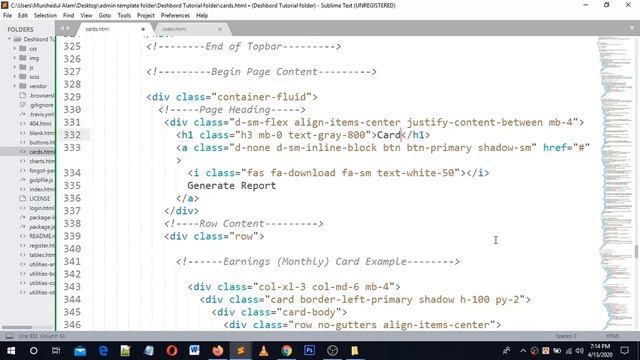The width and height of the screenshot is (640, 360).
Task: Close the index.html tab
Action: point(220,29)
